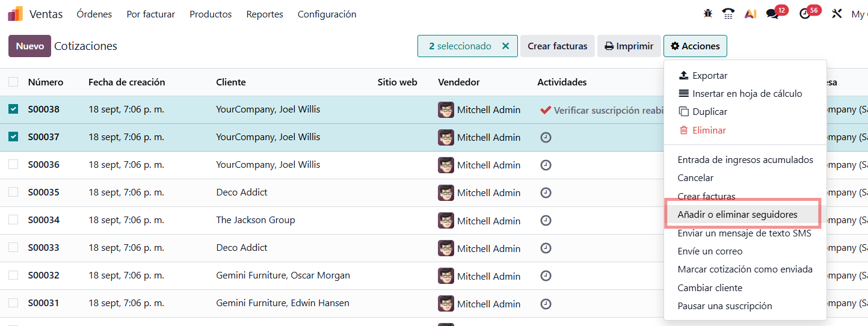Toggle the select-all header checkbox

pyautogui.click(x=13, y=82)
